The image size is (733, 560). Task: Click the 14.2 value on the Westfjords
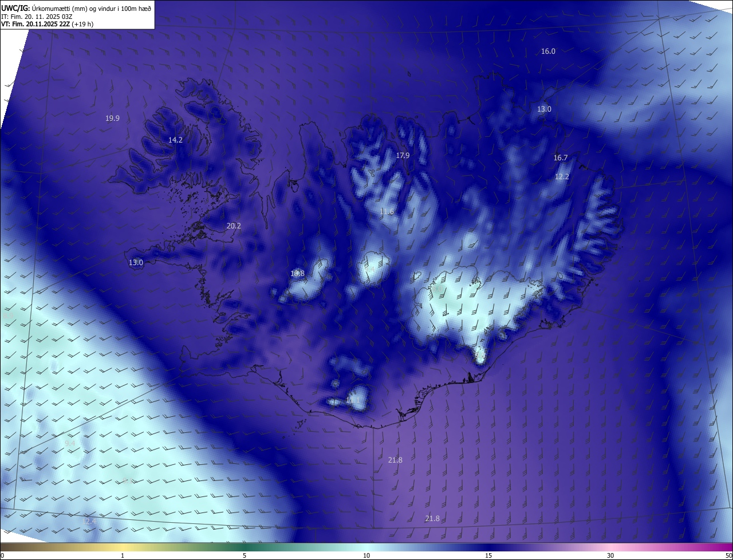(x=175, y=140)
